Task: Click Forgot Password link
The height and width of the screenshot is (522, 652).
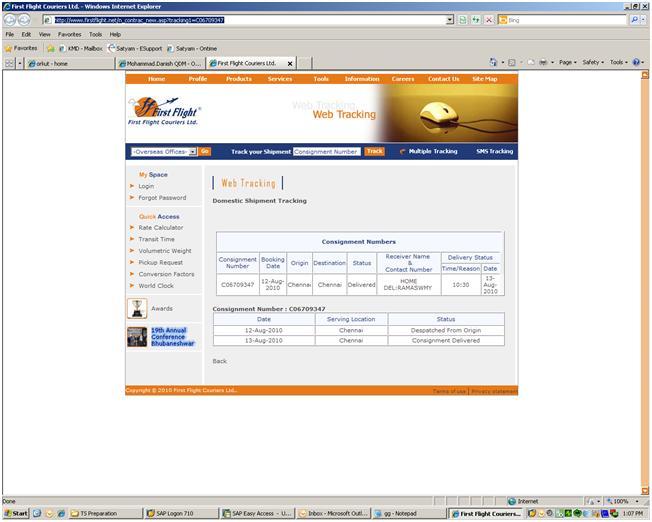Action: click(162, 198)
